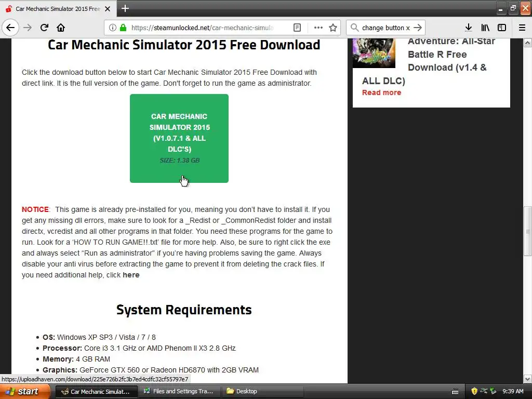Viewport: 532px width, 399px height.
Task: Reload the current page
Action: (44, 28)
